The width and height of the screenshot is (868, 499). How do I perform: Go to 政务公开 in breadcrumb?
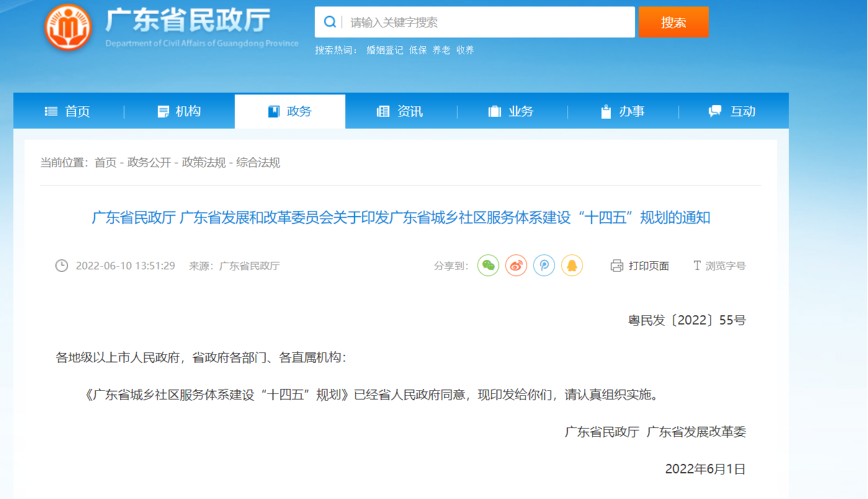pyautogui.click(x=149, y=162)
